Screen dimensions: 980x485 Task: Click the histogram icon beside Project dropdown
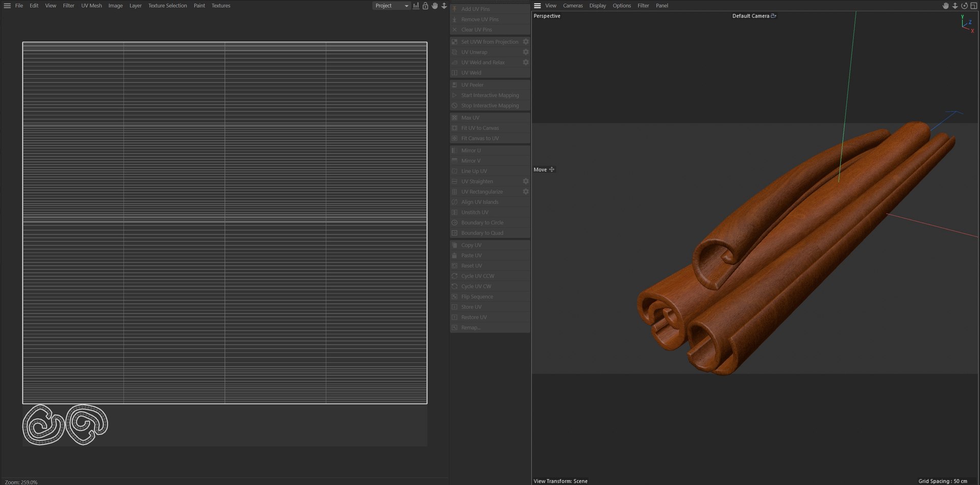[416, 6]
